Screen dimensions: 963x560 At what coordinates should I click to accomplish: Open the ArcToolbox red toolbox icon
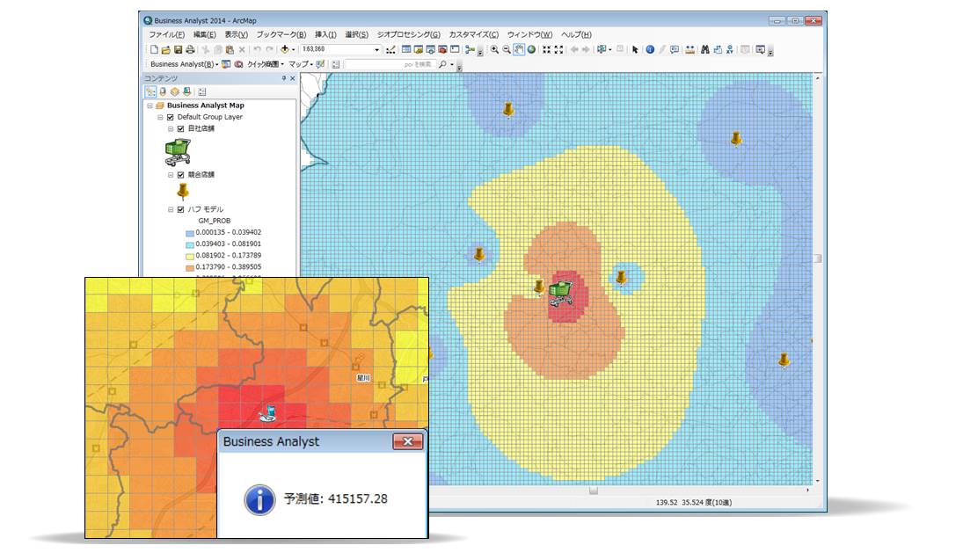442,50
